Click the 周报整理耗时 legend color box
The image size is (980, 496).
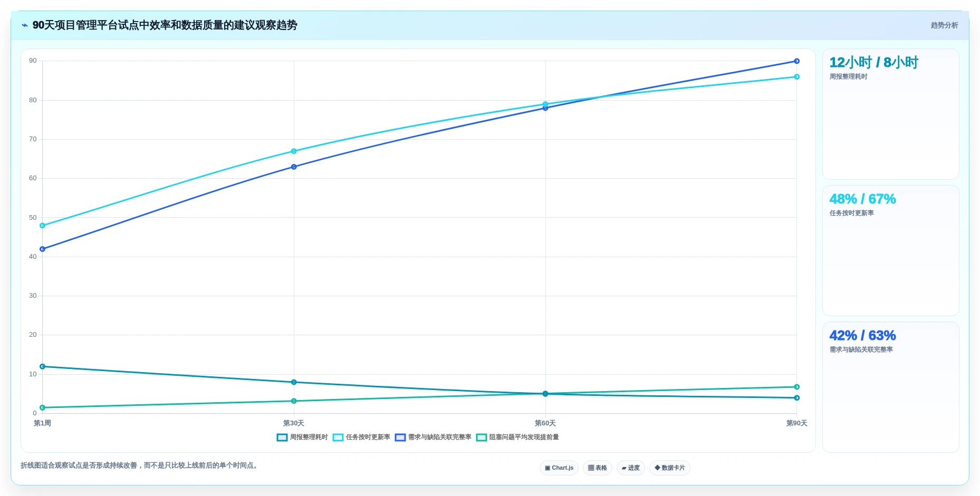coord(282,437)
